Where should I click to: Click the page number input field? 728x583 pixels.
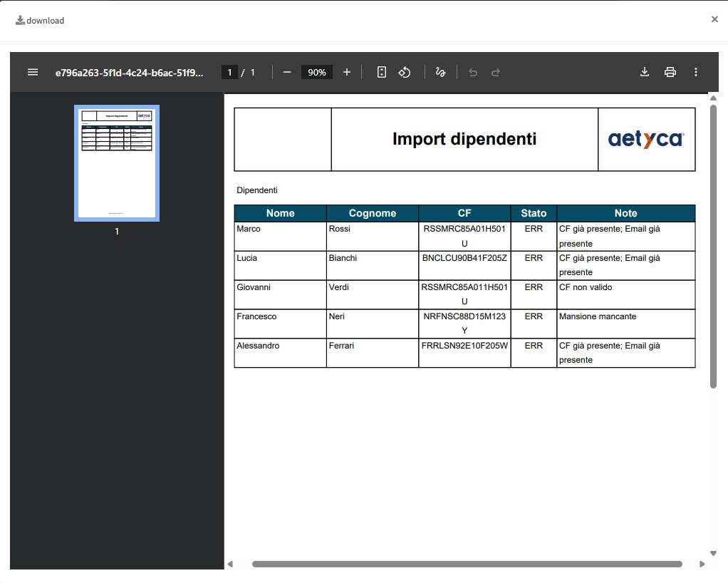pos(229,72)
